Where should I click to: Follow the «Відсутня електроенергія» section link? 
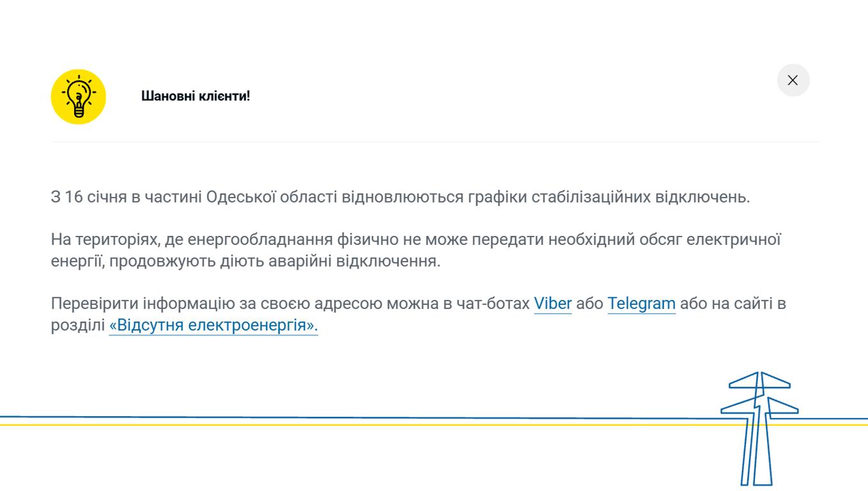213,325
